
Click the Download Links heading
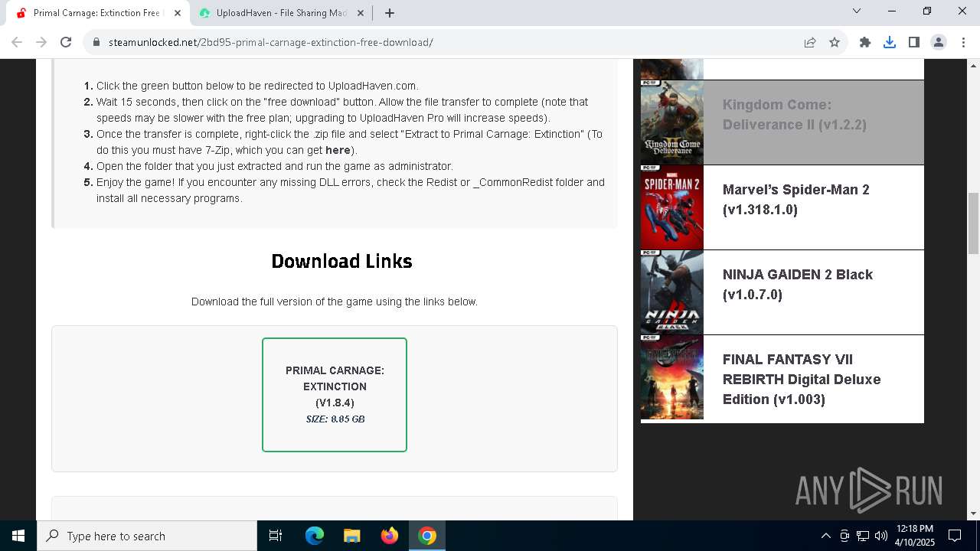coord(341,261)
